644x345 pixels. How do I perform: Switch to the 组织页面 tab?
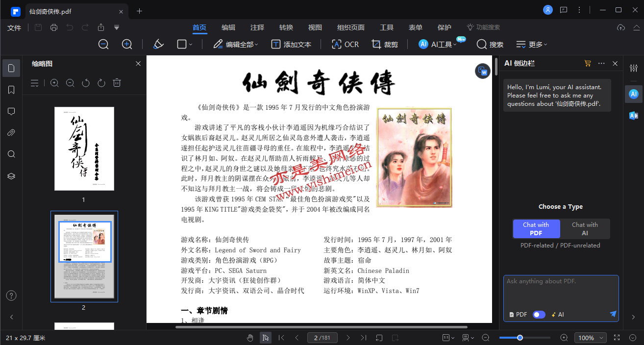[351, 27]
